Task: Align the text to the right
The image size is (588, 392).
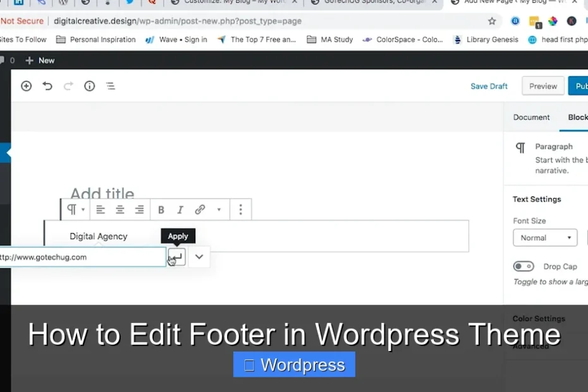Action: (x=138, y=209)
